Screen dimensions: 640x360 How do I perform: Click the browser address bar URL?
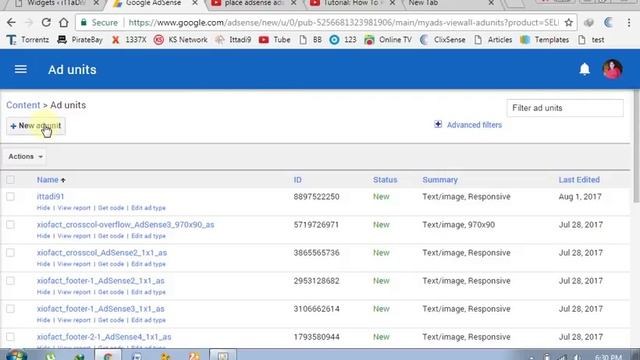[343, 22]
